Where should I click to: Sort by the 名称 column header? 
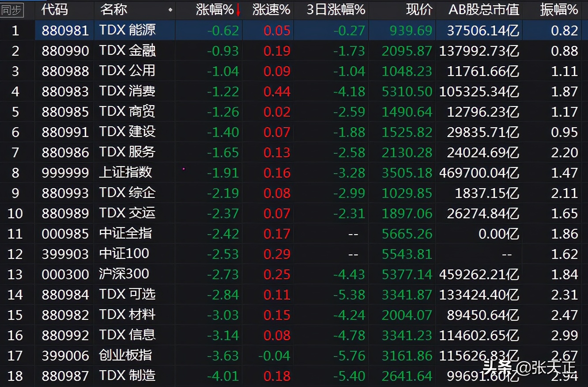[113, 10]
